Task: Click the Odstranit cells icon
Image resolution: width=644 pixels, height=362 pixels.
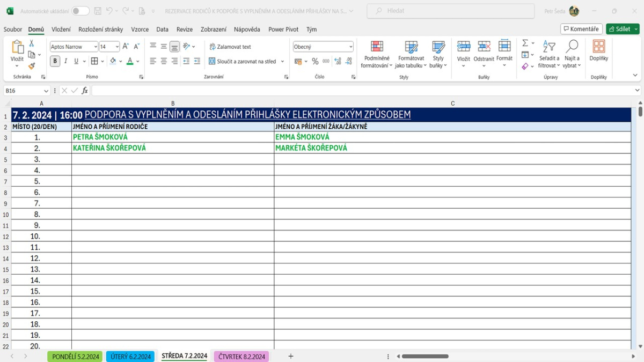Action: [484, 47]
